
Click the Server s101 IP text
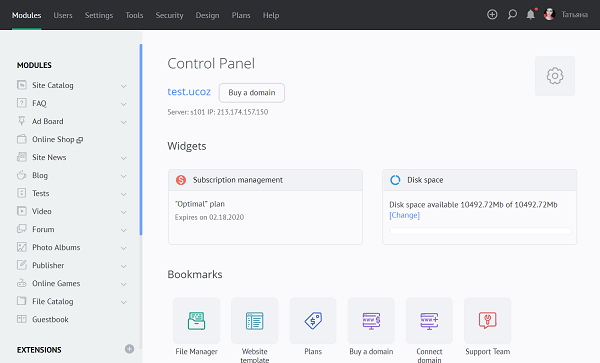click(218, 112)
